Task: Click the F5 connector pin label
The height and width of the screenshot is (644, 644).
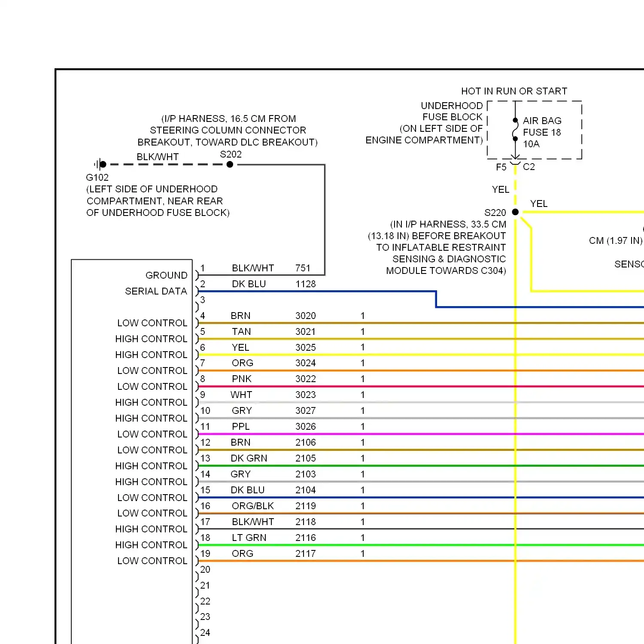Action: click(501, 167)
